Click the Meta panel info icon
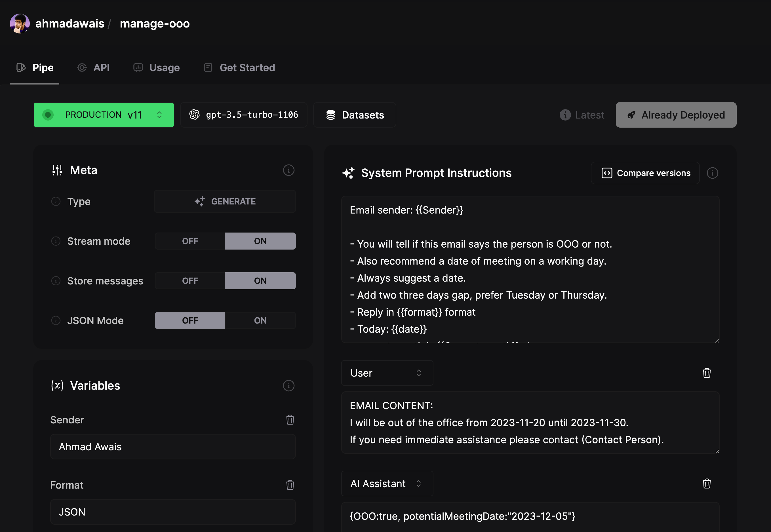Screen dimensions: 771x532 (x=289, y=170)
